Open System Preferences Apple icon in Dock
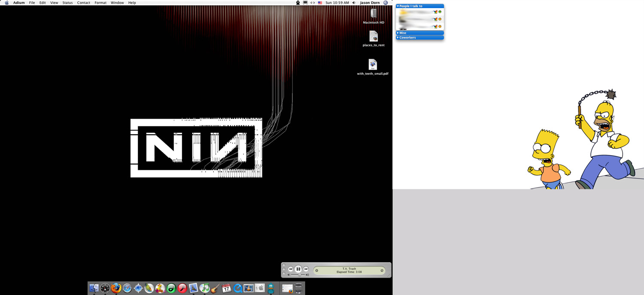The width and height of the screenshot is (644, 295). (260, 289)
